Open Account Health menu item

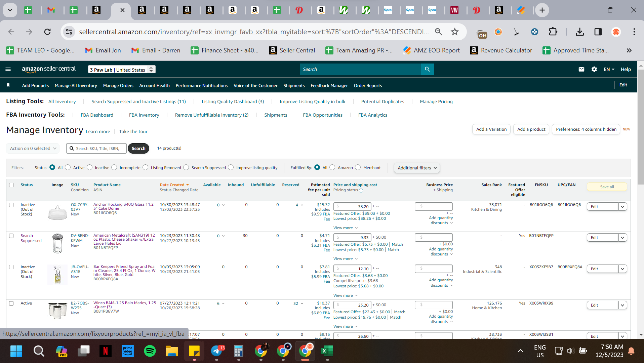(154, 85)
